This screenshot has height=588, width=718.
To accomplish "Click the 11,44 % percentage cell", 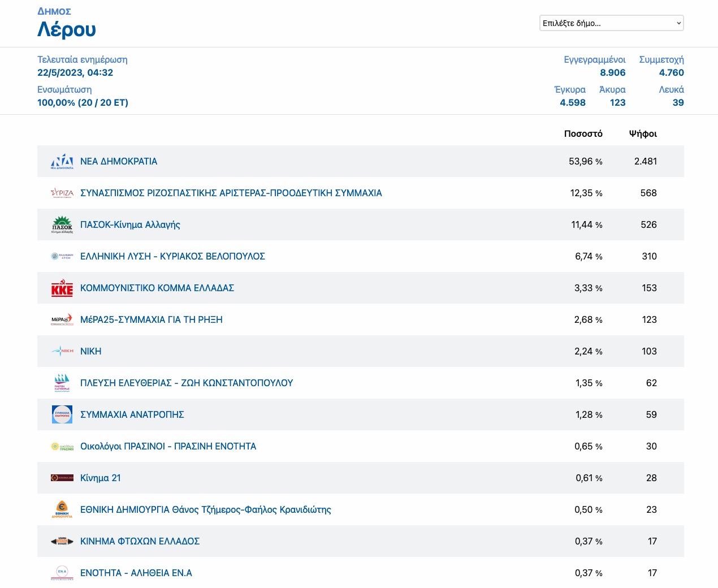I will pos(587,224).
